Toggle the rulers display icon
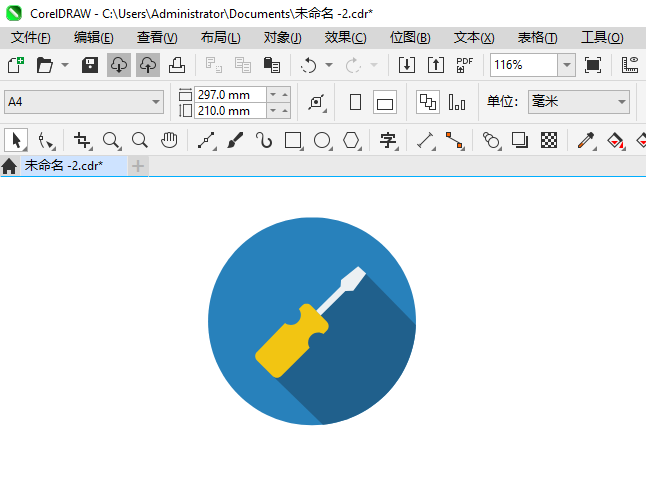 [630, 65]
